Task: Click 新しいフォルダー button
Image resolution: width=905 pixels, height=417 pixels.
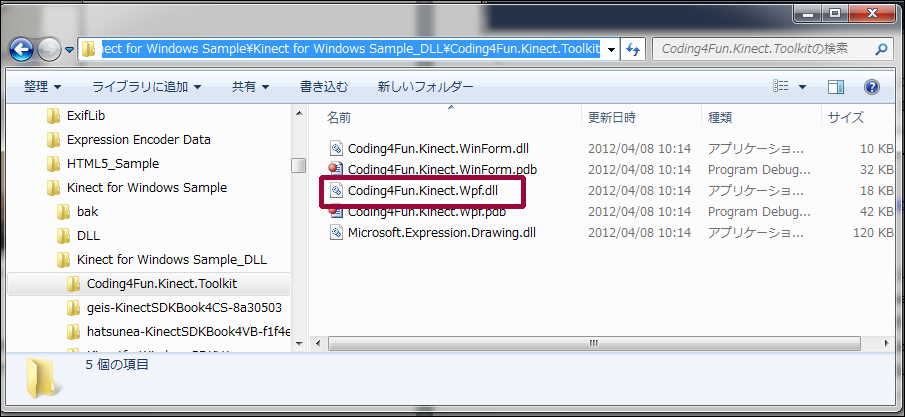Action: [425, 87]
